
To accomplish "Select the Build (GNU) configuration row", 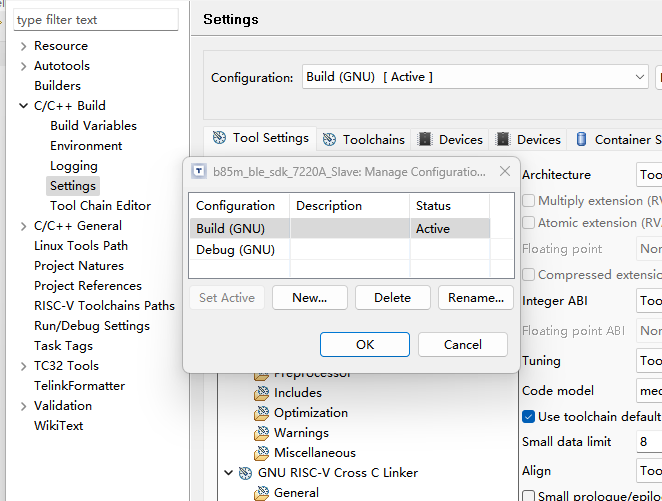I will 340,228.
